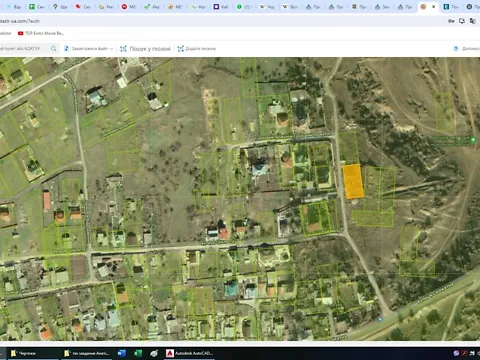480x360 pixels.
Task: Click the translate page icon
Action: 472,21
